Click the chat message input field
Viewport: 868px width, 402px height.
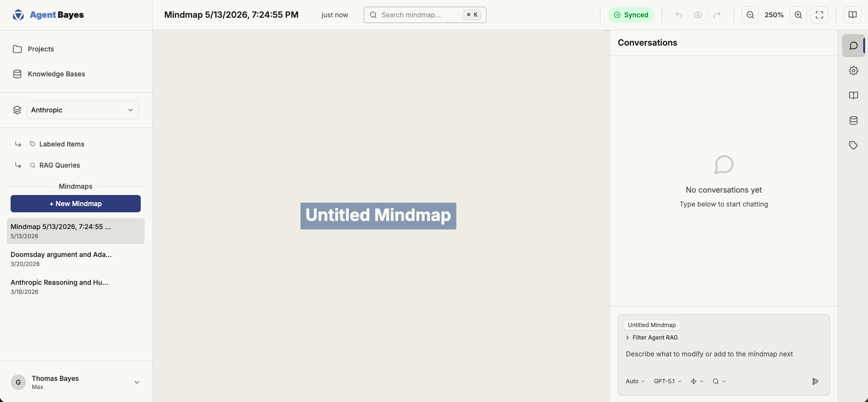click(x=723, y=354)
